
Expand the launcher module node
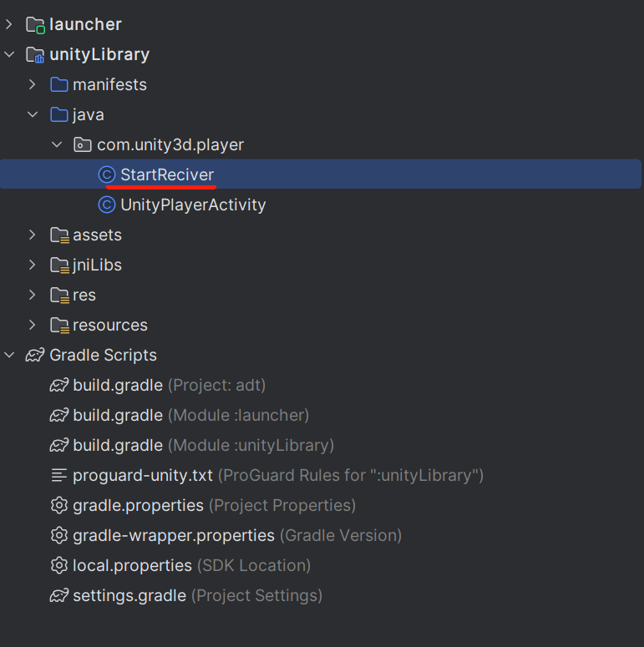coord(9,25)
